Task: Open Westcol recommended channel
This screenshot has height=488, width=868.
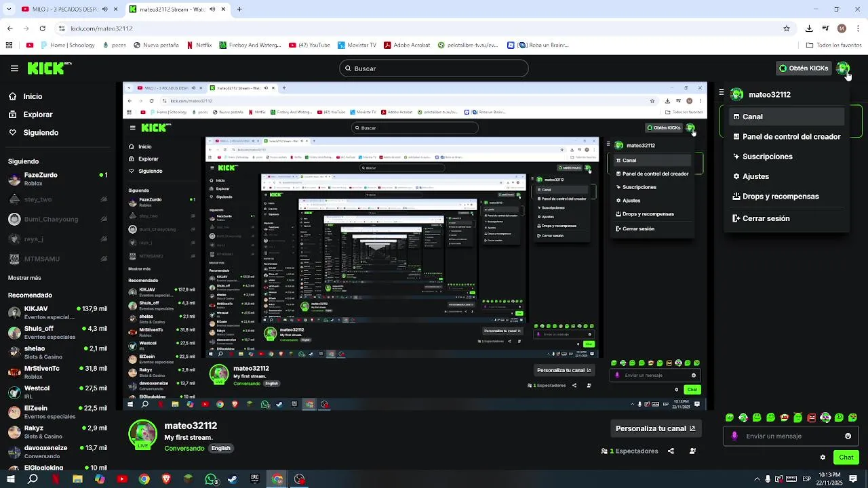Action: [58, 392]
